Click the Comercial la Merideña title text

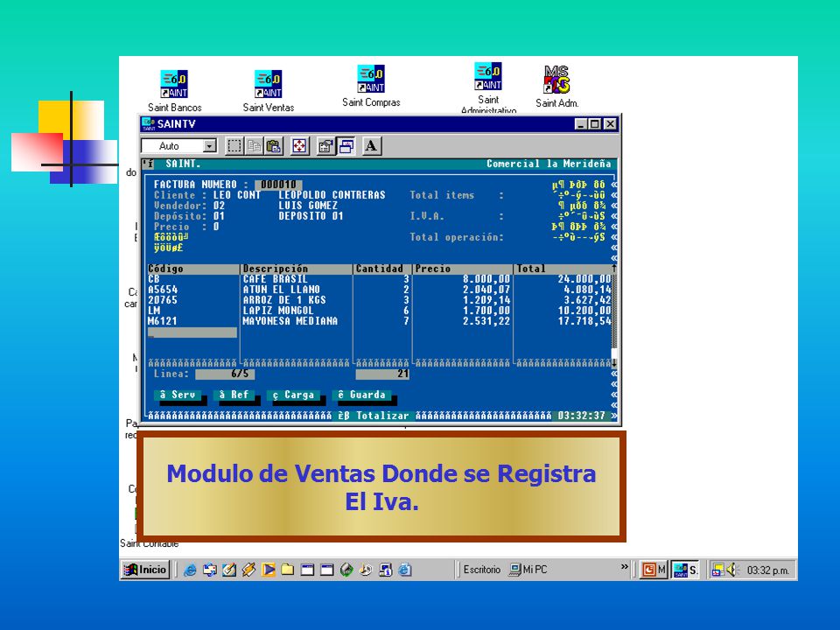pyautogui.click(x=549, y=164)
